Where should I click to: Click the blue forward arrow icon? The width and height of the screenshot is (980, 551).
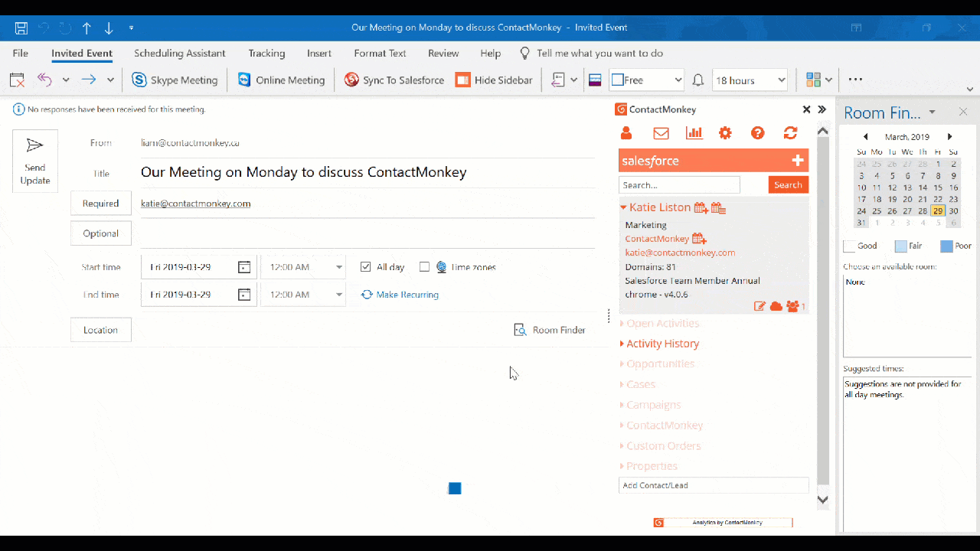click(x=89, y=80)
